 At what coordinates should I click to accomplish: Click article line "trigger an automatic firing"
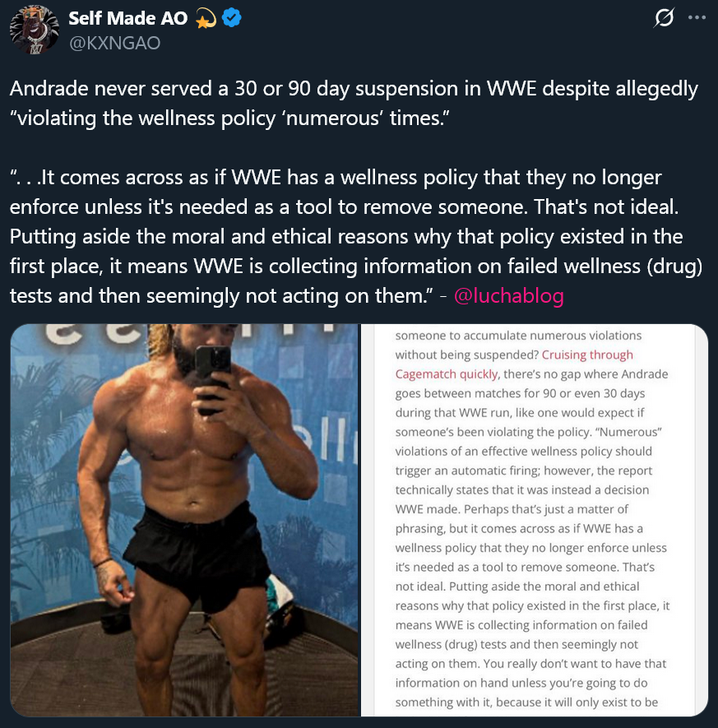(x=524, y=471)
